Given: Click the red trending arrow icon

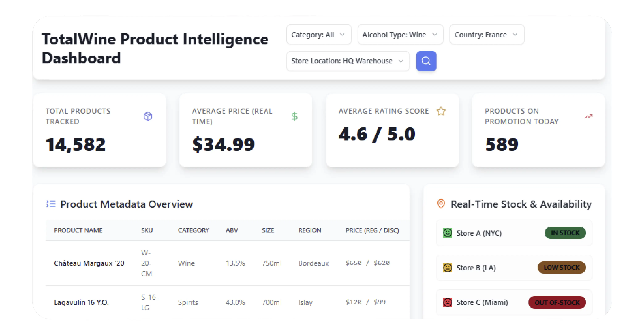Looking at the screenshot, I should click(588, 116).
